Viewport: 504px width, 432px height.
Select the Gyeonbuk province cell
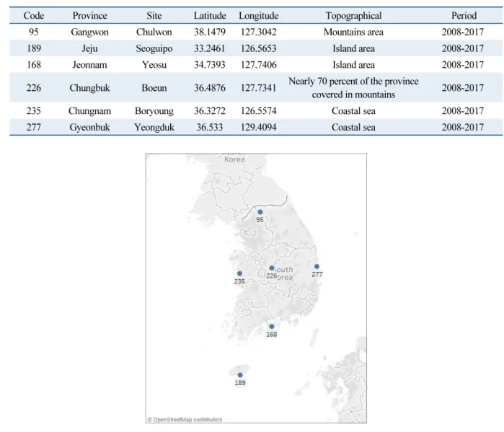(89, 127)
